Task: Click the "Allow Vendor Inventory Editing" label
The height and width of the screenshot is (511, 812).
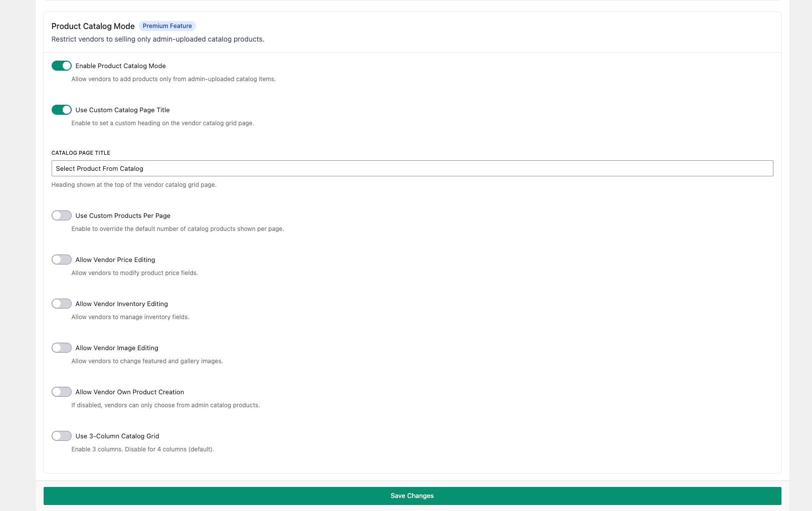Action: click(x=121, y=304)
